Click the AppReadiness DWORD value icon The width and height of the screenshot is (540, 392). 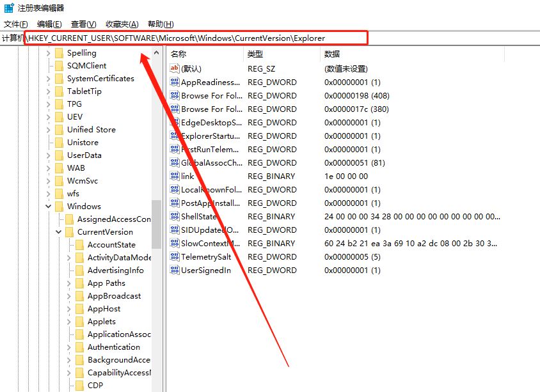tap(175, 82)
